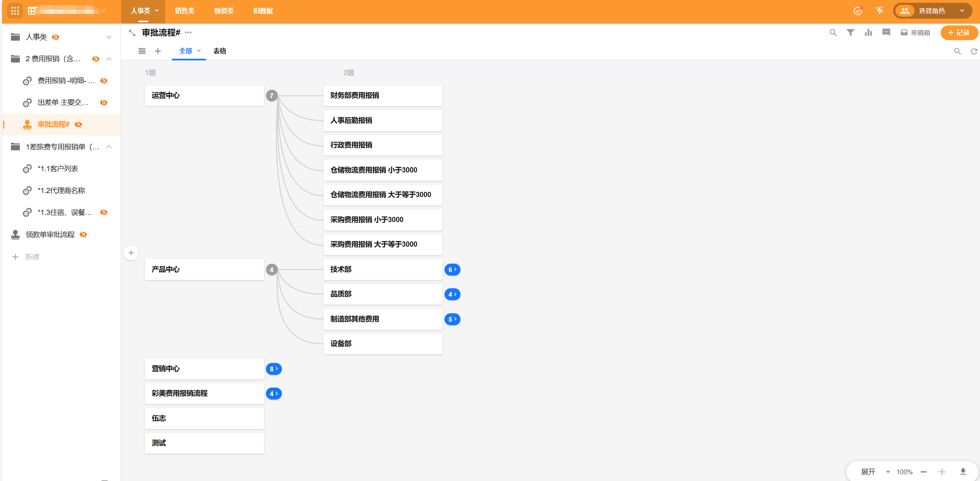Select the 财务部费用报销 node card

click(x=383, y=95)
